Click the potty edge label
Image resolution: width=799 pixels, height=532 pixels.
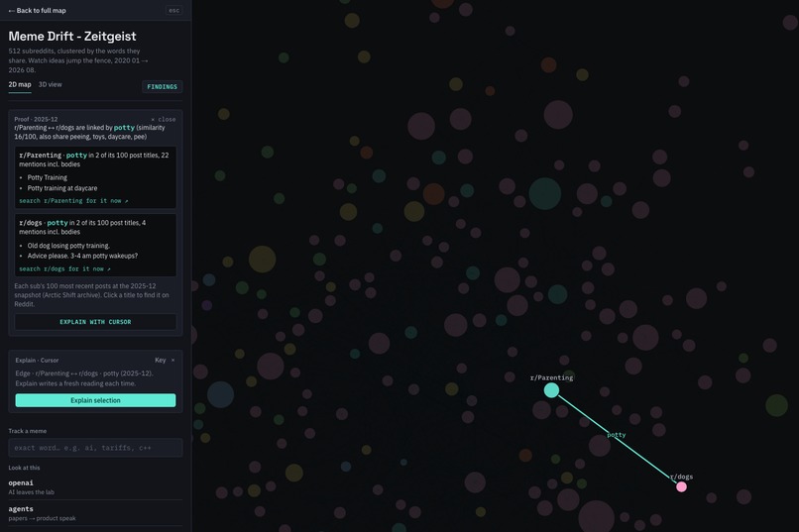(x=616, y=435)
